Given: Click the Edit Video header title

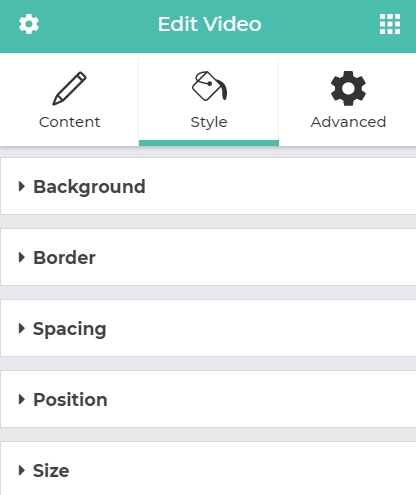Looking at the screenshot, I should [x=209, y=24].
